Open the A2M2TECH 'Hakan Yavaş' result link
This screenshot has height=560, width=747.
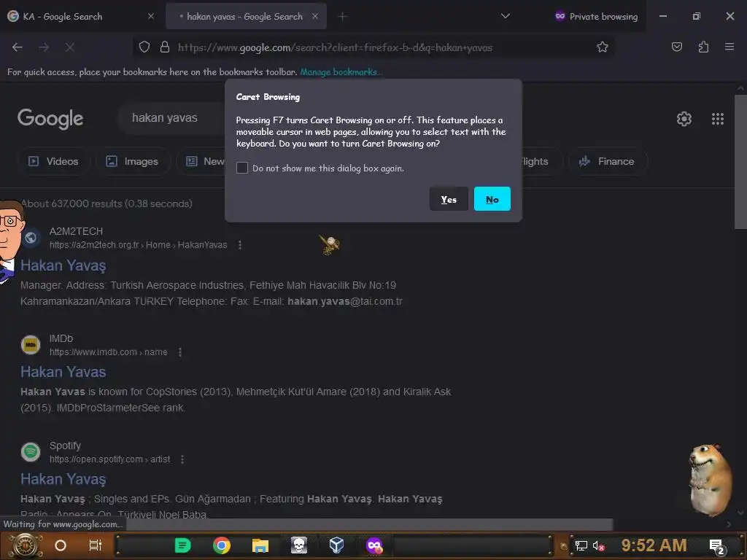click(x=63, y=265)
